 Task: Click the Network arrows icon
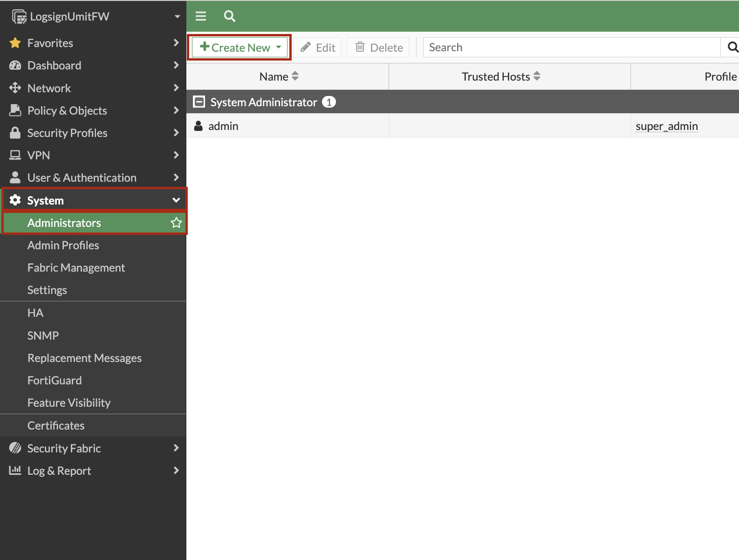point(15,88)
